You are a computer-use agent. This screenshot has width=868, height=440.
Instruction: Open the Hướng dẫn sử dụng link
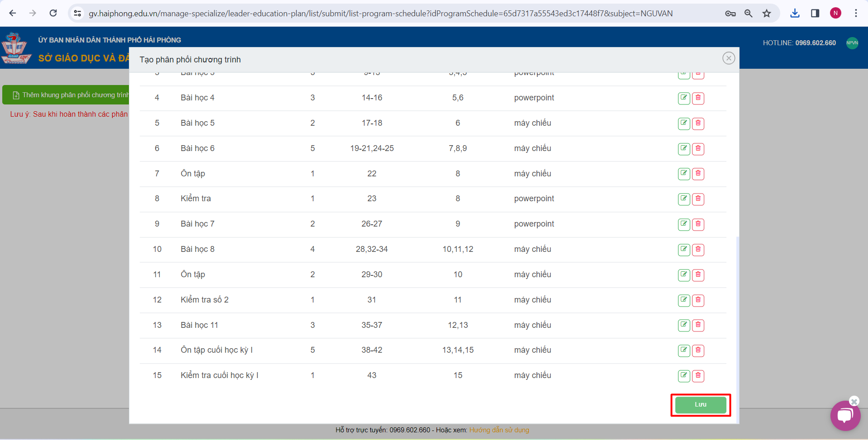click(499, 430)
